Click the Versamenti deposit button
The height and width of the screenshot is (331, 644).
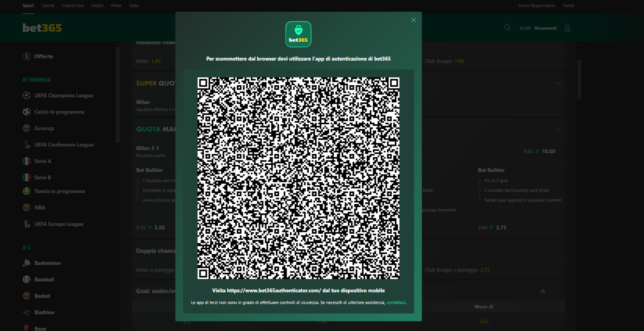[545, 28]
